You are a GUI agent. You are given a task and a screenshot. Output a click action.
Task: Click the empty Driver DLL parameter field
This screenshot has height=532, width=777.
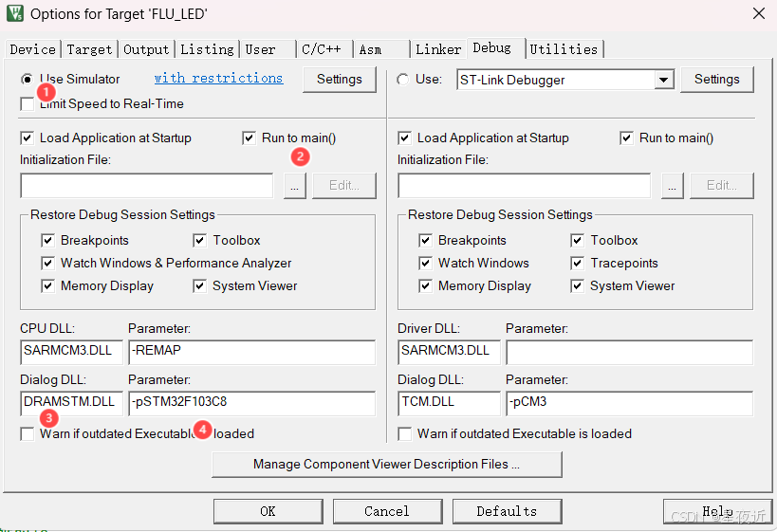pyautogui.click(x=629, y=352)
